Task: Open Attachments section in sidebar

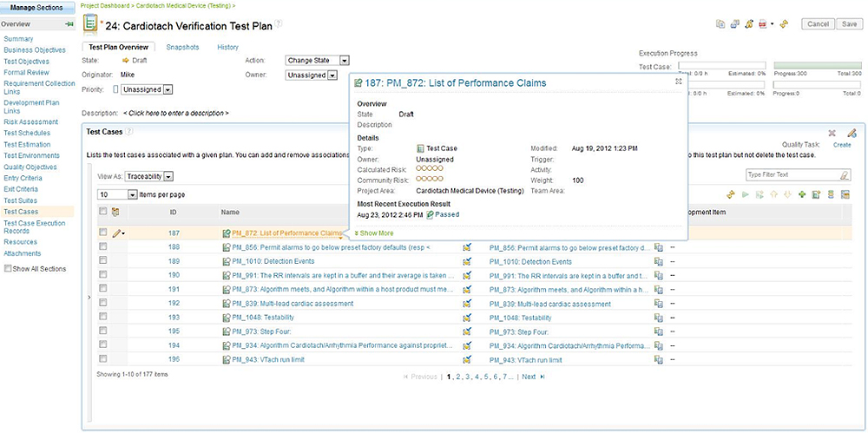Action: point(23,253)
